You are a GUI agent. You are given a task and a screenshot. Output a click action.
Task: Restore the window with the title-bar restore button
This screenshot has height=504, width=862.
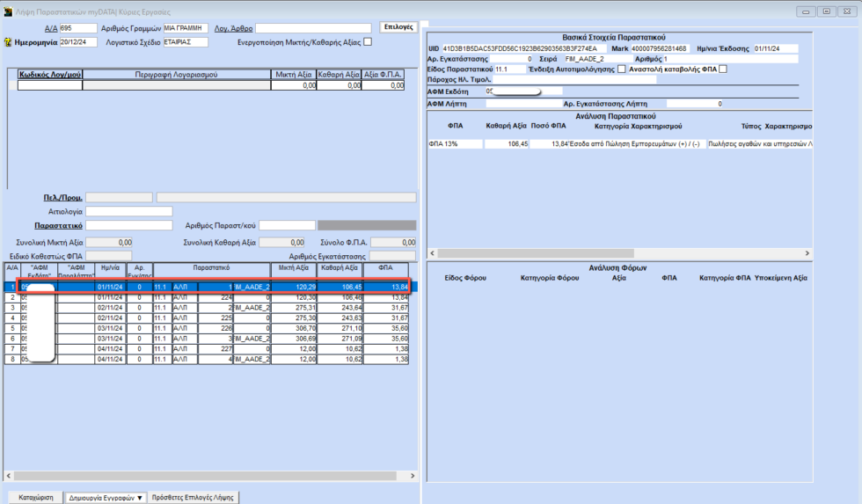(826, 11)
